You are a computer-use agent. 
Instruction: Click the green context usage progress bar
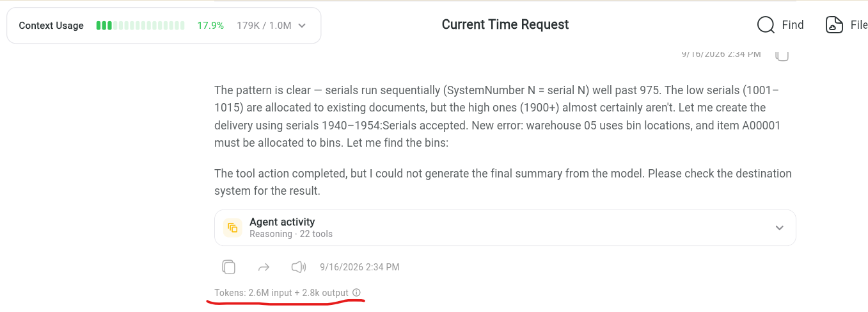click(140, 26)
